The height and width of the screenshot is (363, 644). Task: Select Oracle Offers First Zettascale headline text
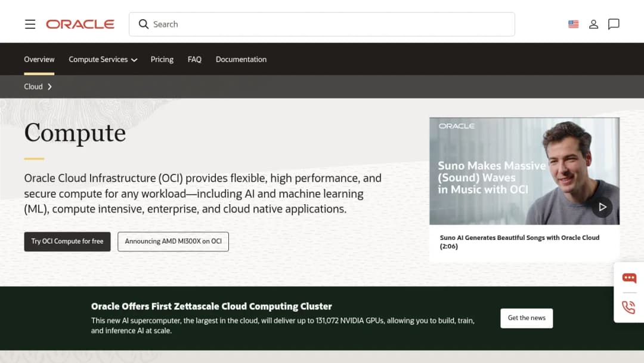tap(211, 306)
